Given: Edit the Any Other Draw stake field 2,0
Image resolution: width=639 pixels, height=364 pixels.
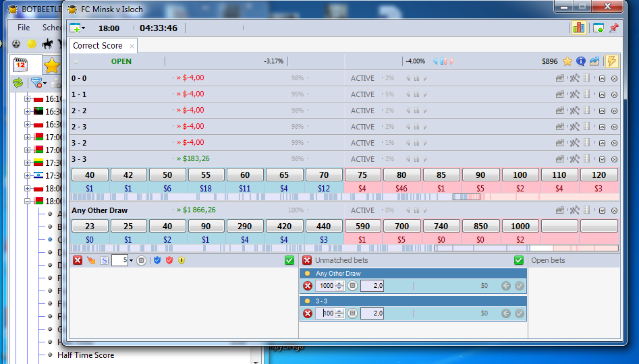Looking at the screenshot, I should pos(372,286).
